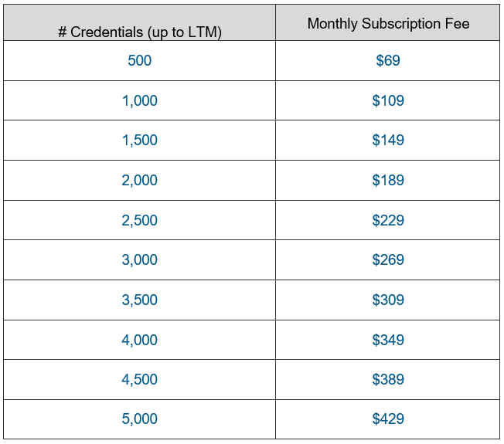Click the $349 fee value
This screenshot has height=444, width=504.
(388, 340)
